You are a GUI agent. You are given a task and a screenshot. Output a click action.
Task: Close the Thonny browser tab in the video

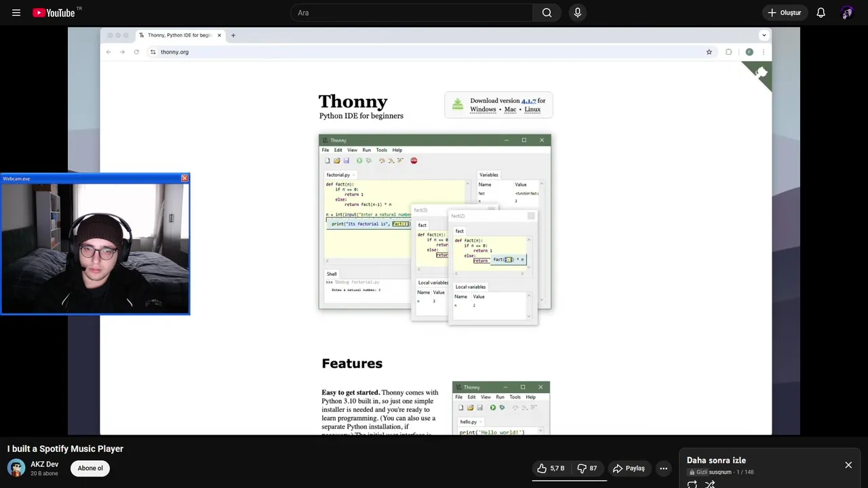(x=219, y=35)
